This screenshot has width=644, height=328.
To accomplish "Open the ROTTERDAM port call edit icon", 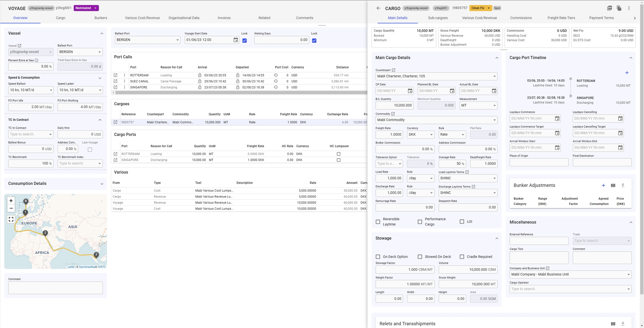I will point(115,75).
